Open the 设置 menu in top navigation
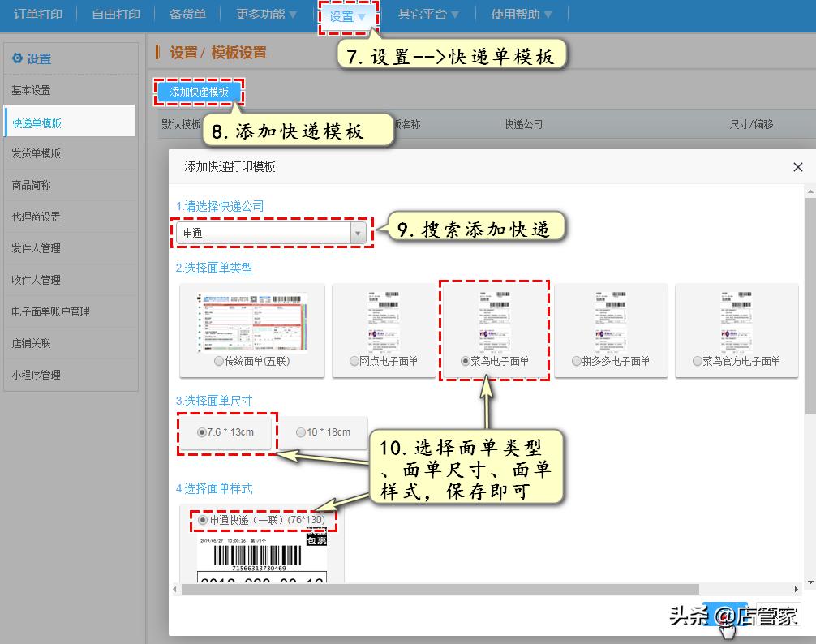Screen dimensions: 816x644 (x=344, y=14)
